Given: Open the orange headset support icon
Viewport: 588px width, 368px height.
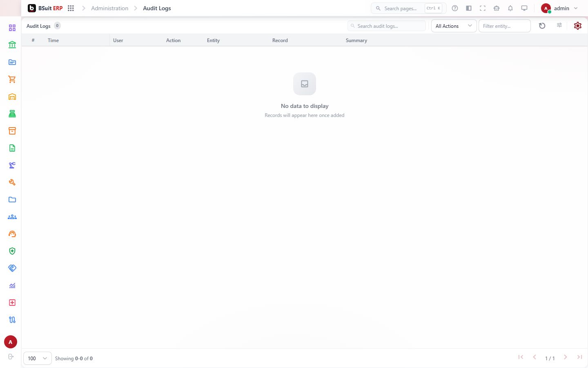Looking at the screenshot, I should coord(12,234).
